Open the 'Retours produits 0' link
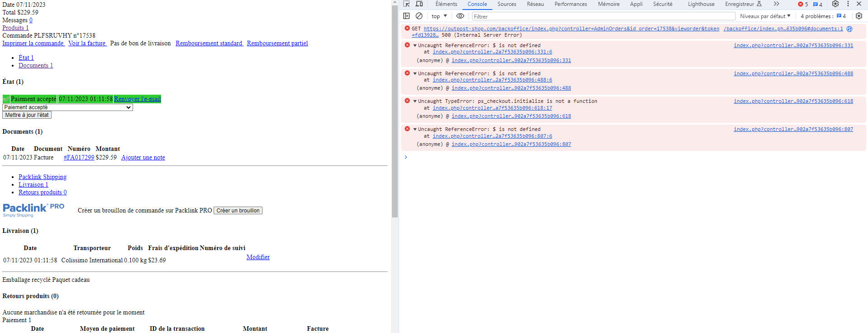868x333 pixels. point(43,193)
